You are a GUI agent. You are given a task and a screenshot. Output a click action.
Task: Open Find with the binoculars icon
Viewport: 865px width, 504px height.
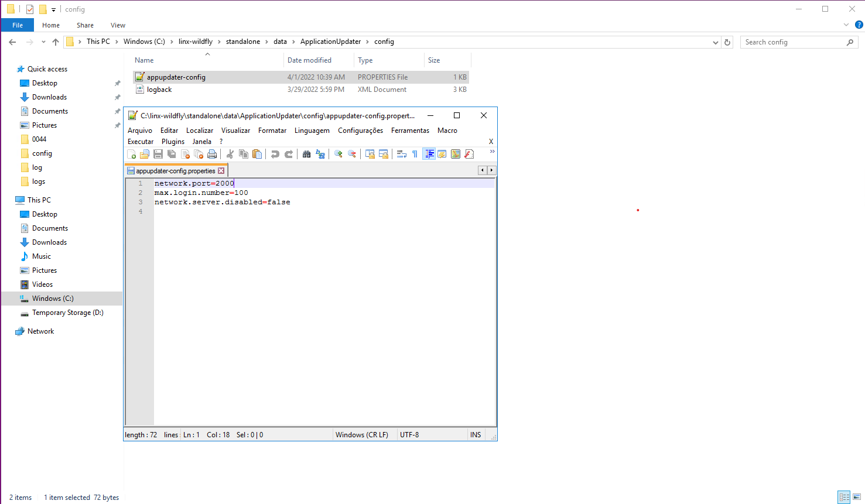[x=307, y=154]
